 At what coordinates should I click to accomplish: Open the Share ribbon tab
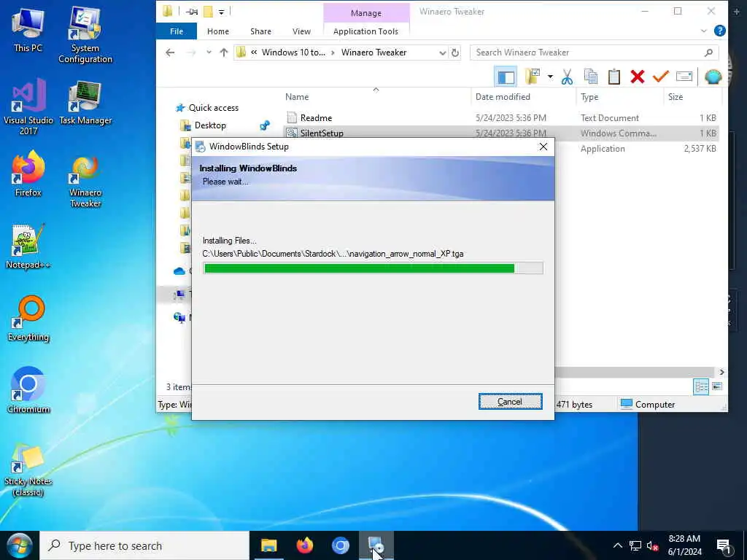pos(260,31)
